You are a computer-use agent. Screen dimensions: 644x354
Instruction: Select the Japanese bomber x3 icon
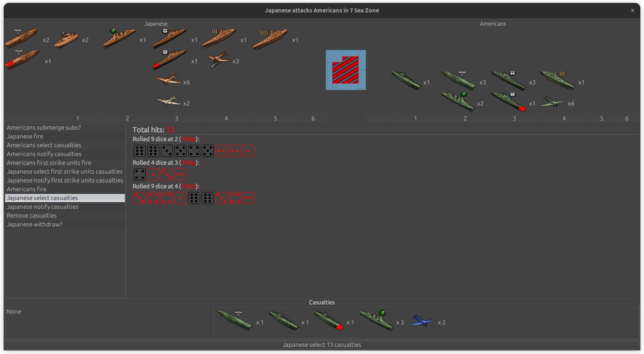click(219, 59)
